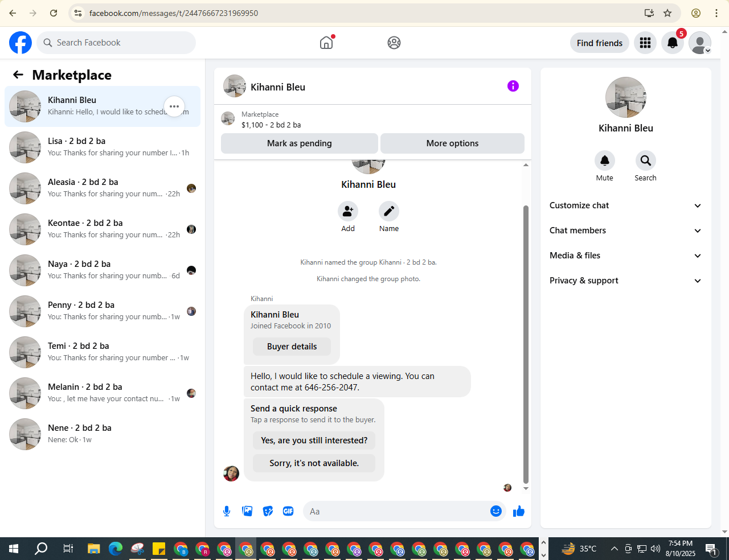Open the Menu grid icon
Viewport: 729px width, 560px height.
[645, 43]
